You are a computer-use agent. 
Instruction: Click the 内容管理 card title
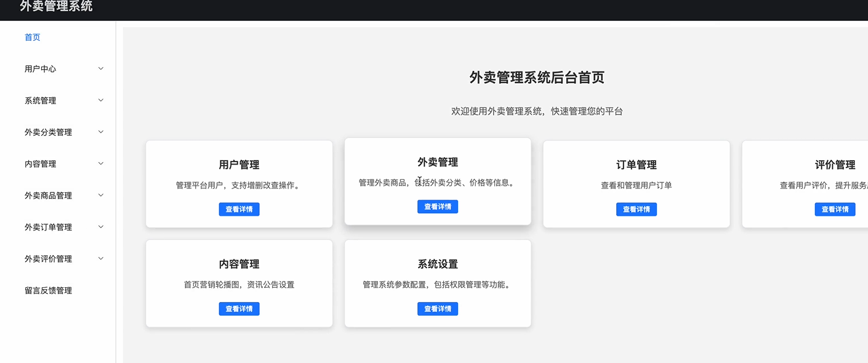pos(239,264)
